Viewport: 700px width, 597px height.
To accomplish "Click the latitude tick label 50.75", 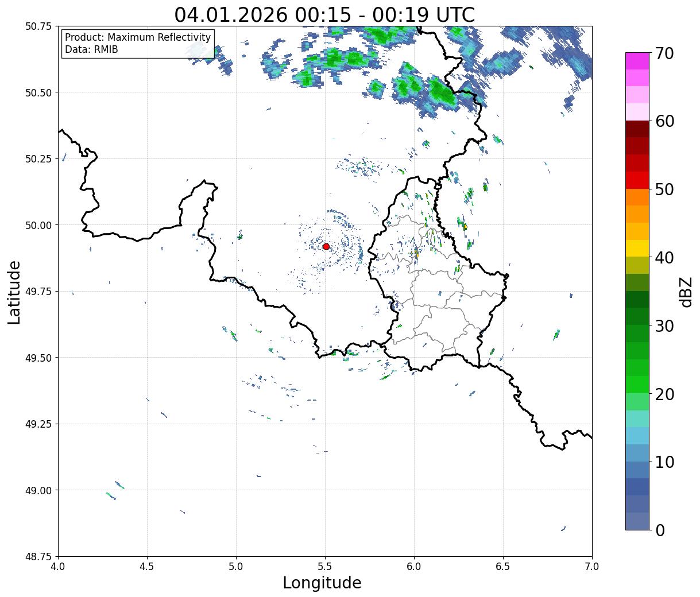I will click(38, 26).
